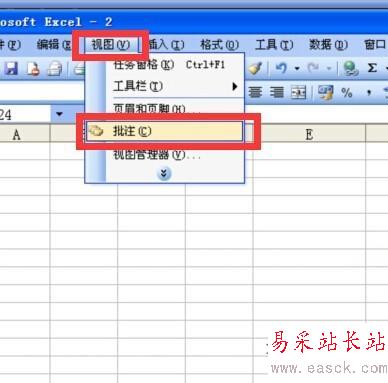Open the 视图(V) menu
This screenshot has width=388, height=383.
(x=110, y=45)
